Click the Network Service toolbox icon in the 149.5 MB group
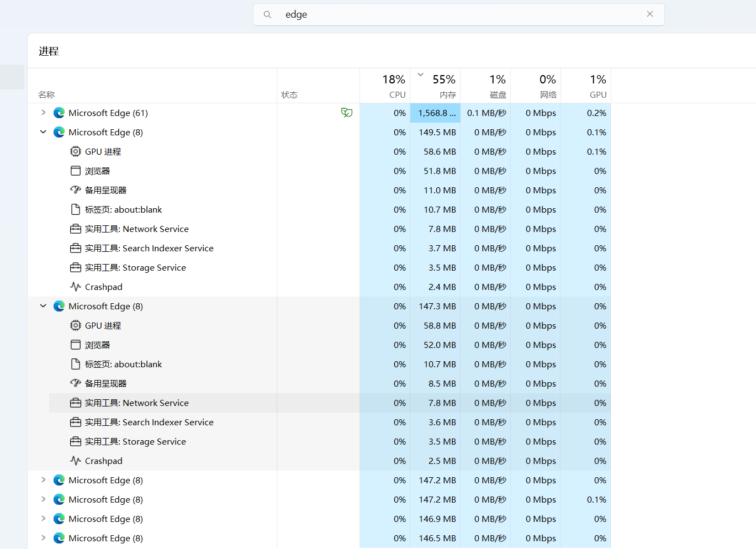 (x=76, y=229)
